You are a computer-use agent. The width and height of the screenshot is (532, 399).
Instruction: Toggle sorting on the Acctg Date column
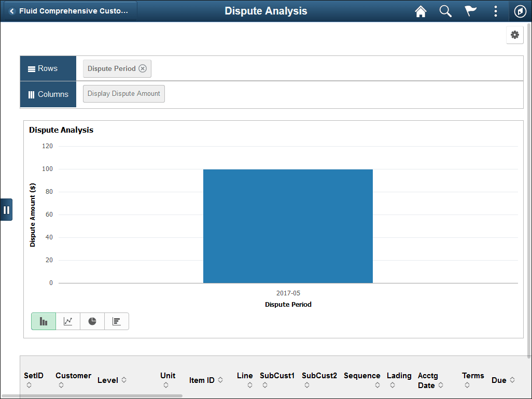pos(441,386)
